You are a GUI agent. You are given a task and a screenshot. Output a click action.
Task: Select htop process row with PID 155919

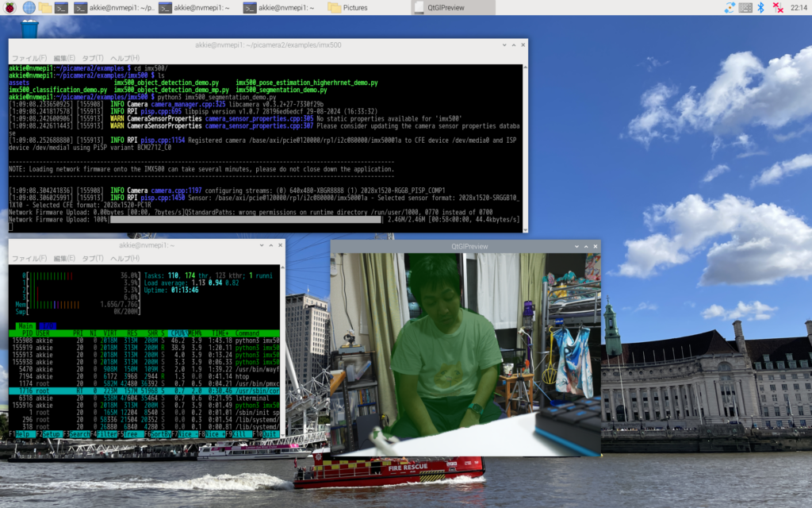(x=144, y=348)
